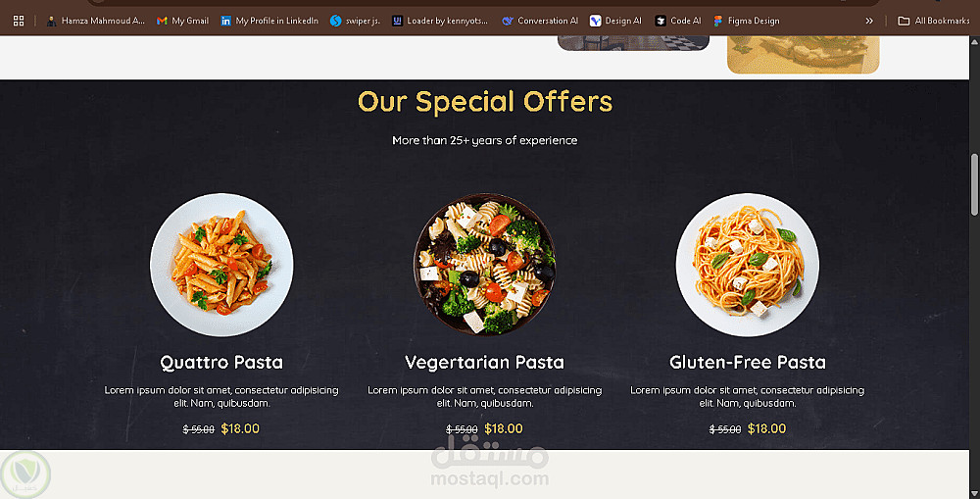Open the Code AI bookmark
This screenshot has width=980, height=499.
click(678, 21)
